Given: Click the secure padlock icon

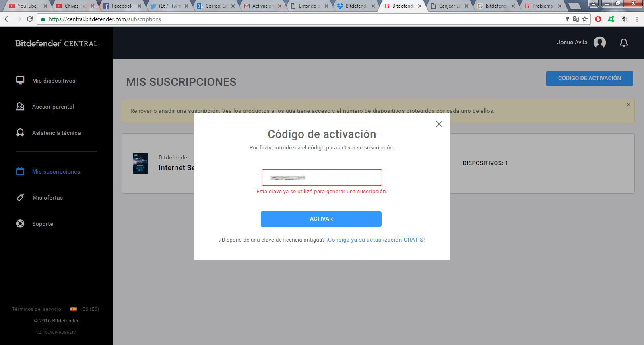Looking at the screenshot, I should tap(43, 19).
